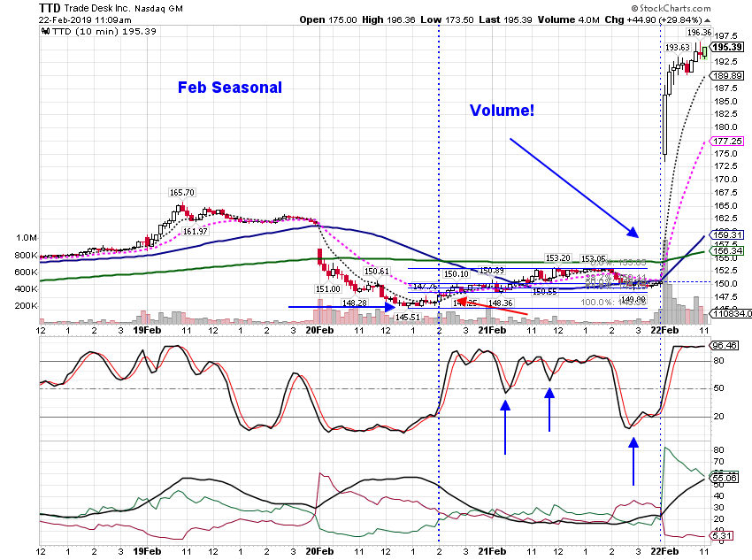This screenshot has height=560, width=752.
Task: Click the green 156.34 moving average tag
Action: click(727, 250)
